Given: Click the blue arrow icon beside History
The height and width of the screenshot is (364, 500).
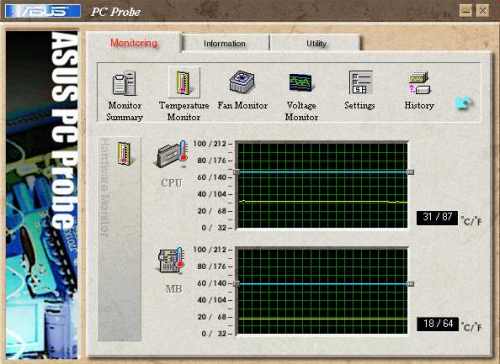Looking at the screenshot, I should click(x=464, y=103).
